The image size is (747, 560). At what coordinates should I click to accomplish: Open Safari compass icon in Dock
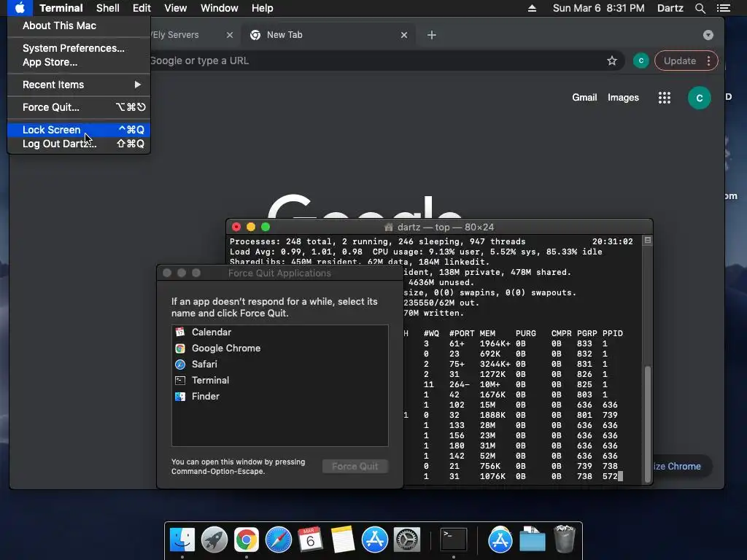click(x=278, y=540)
